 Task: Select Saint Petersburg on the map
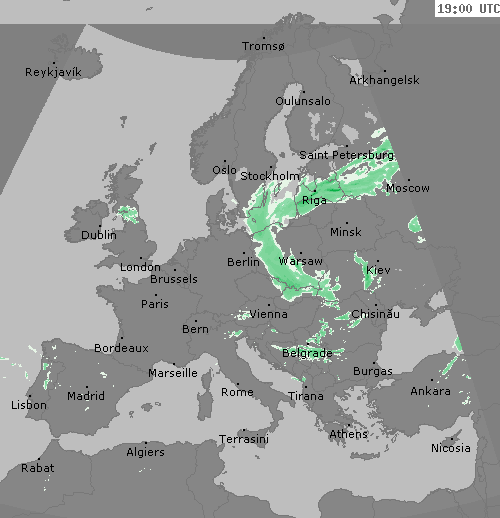(x=347, y=155)
